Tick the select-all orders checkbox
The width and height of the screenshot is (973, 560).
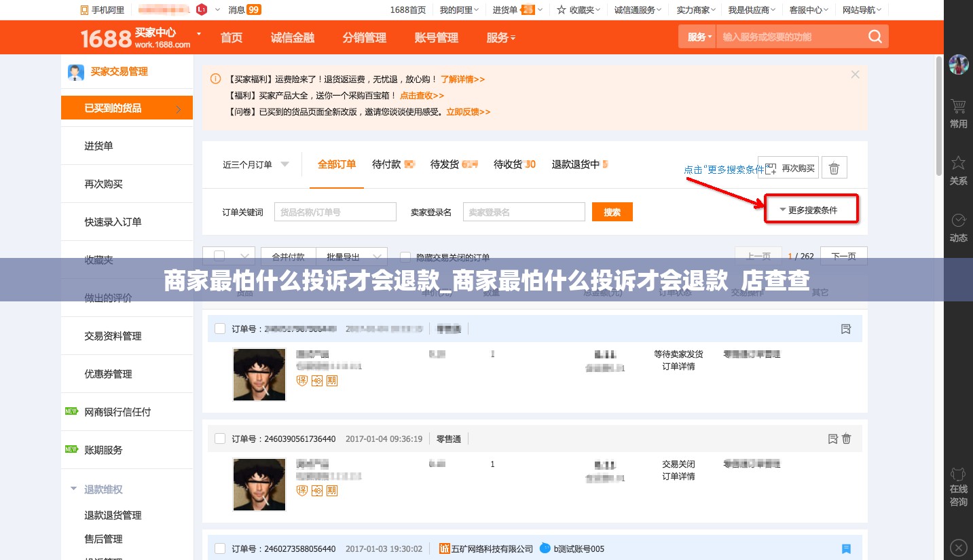(219, 256)
